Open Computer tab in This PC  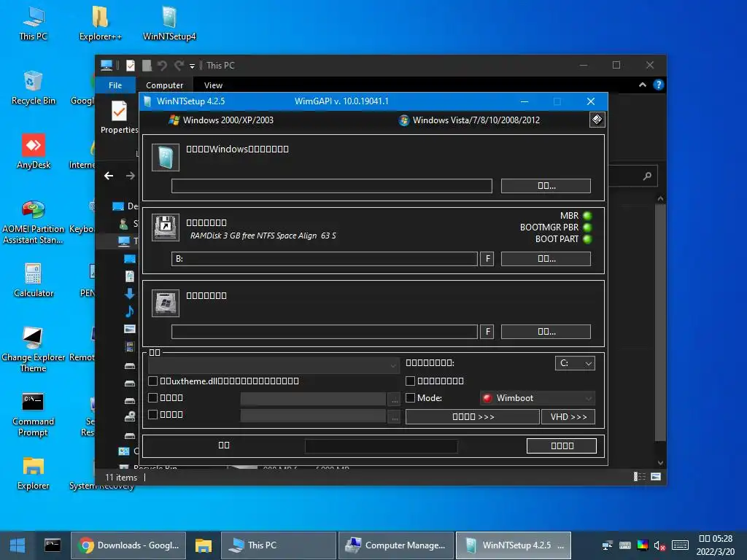164,85
